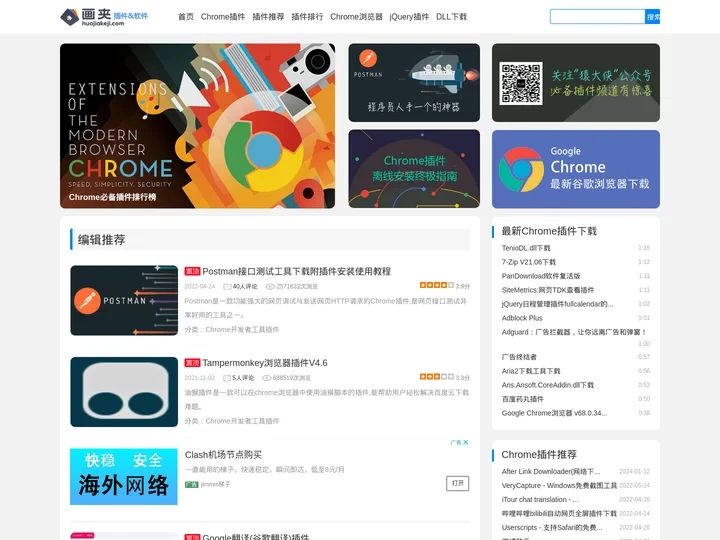Open Userscripts 支持Safari的免费 link
The width and height of the screenshot is (720, 540).
[552, 528]
